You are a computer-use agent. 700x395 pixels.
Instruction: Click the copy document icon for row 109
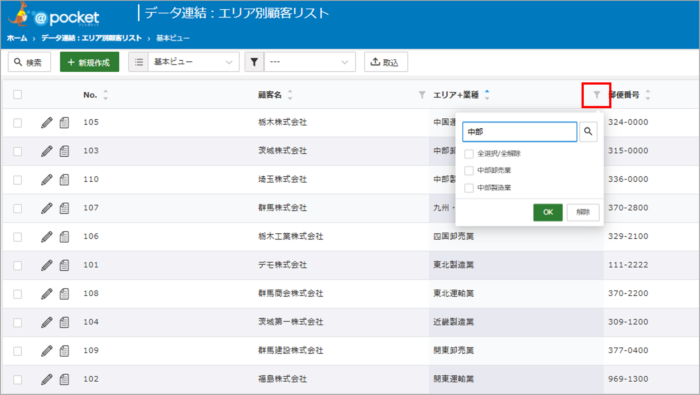[x=64, y=351]
